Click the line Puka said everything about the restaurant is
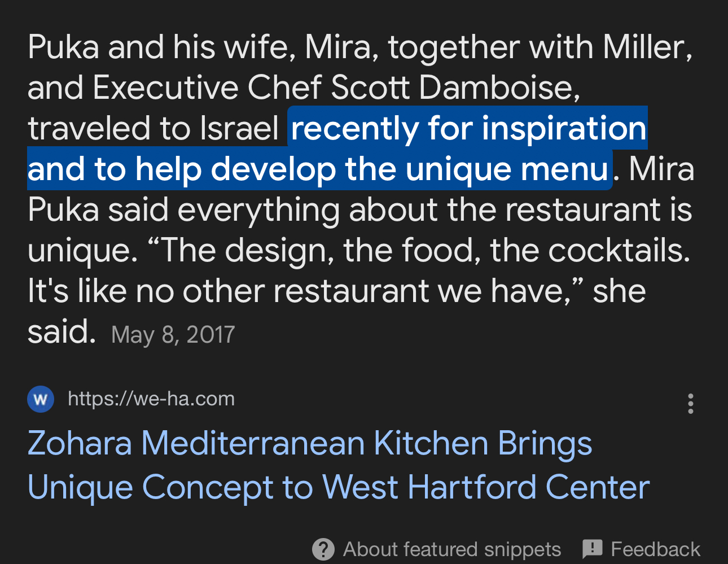This screenshot has width=728, height=564. click(360, 210)
